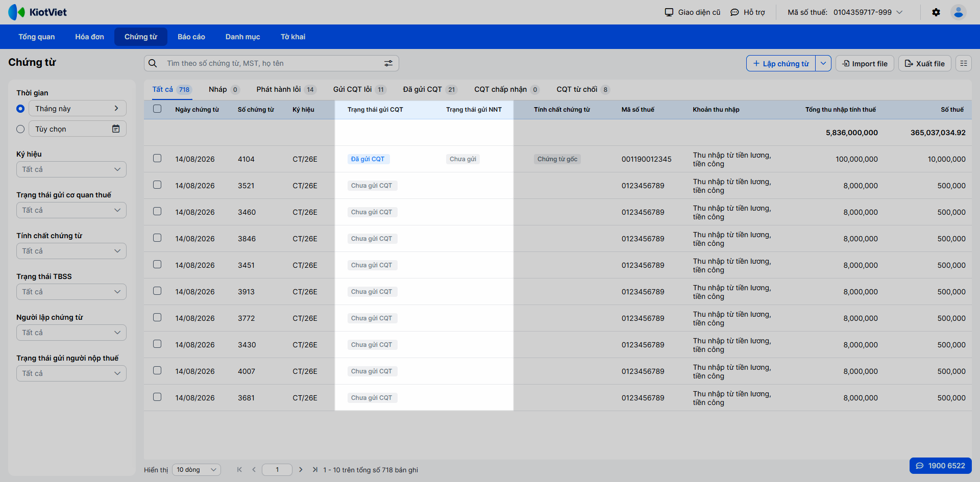
Task: Switch to the CQT từ chối tab
Action: 583,89
